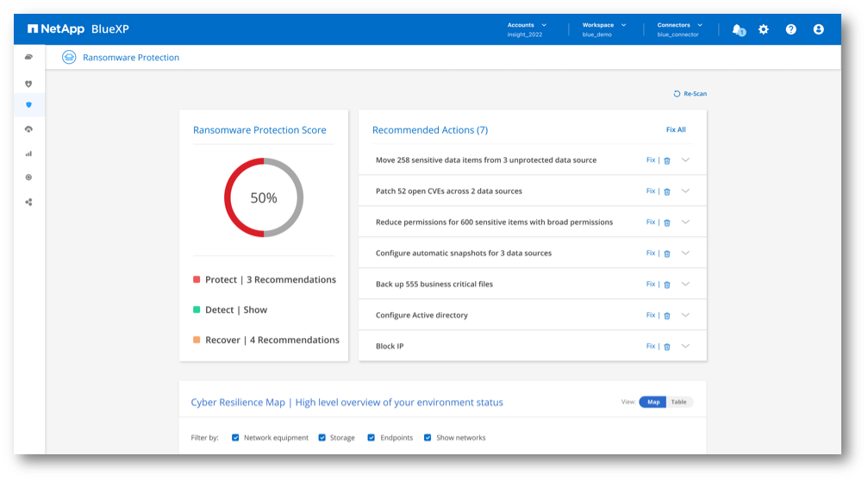Screen dimensions: 868x481
Task: Open settings gear icon
Action: (x=764, y=29)
